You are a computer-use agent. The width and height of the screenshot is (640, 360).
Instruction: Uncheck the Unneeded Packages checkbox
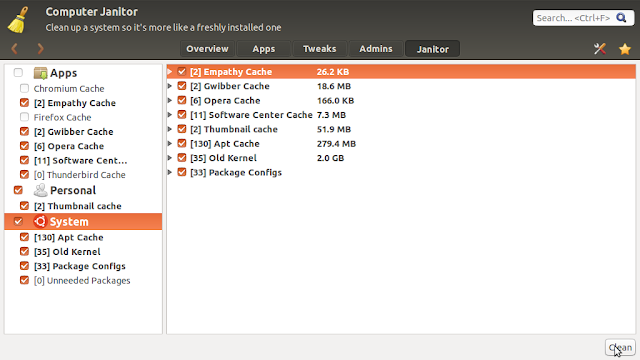[24, 280]
